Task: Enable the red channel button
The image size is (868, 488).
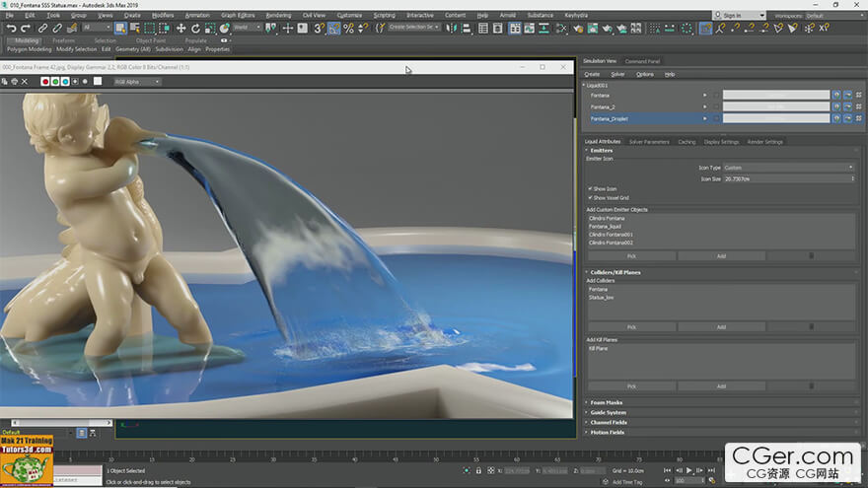Action: point(45,81)
